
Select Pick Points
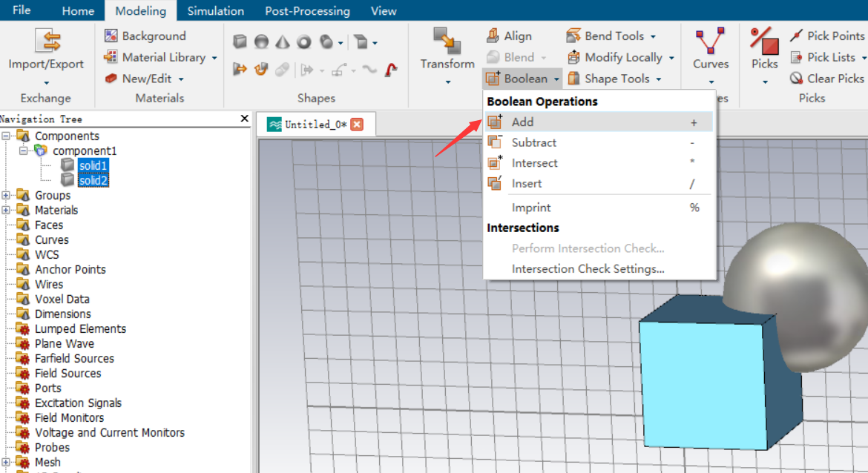(827, 36)
